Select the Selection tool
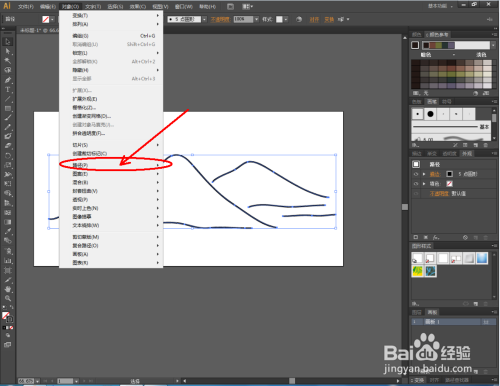 pyautogui.click(x=8, y=42)
